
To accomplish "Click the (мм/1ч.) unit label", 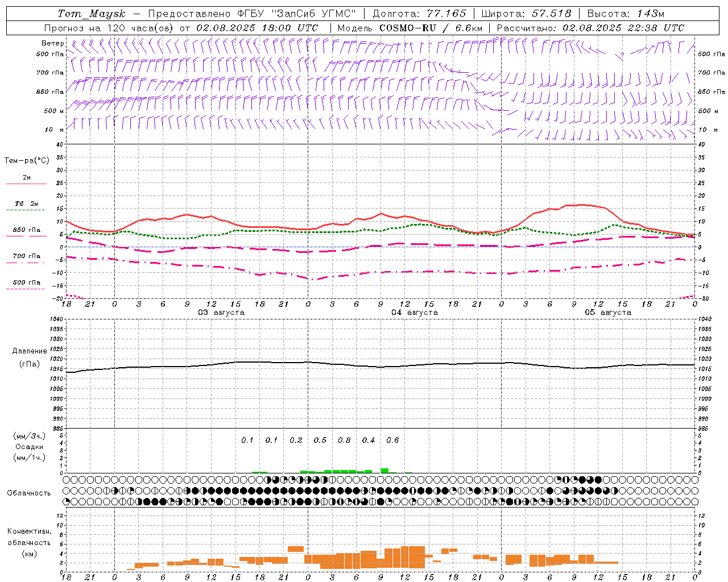I will pos(30,458).
